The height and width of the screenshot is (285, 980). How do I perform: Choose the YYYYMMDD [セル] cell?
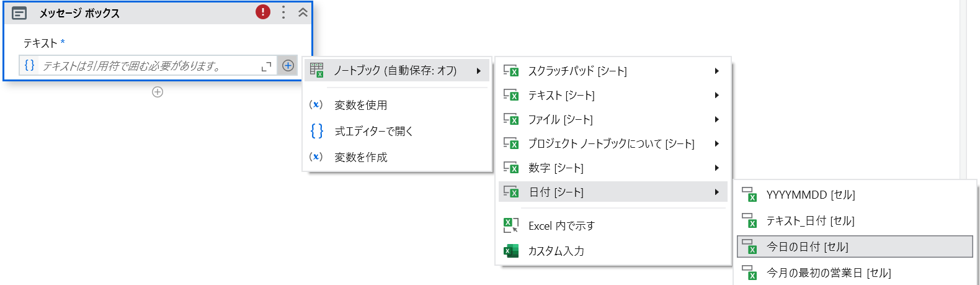(x=810, y=195)
